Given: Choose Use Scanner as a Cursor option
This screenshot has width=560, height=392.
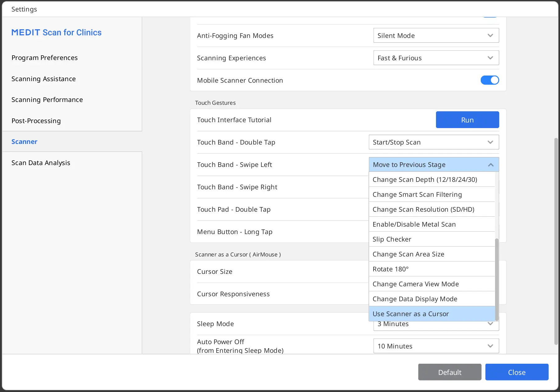Looking at the screenshot, I should (432, 314).
